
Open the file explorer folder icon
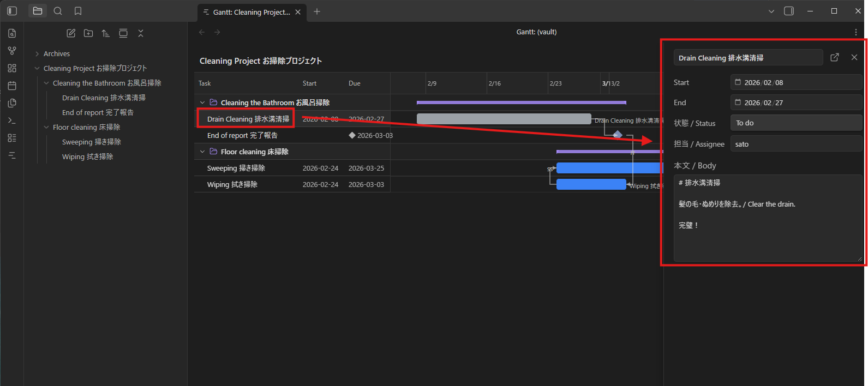click(38, 11)
